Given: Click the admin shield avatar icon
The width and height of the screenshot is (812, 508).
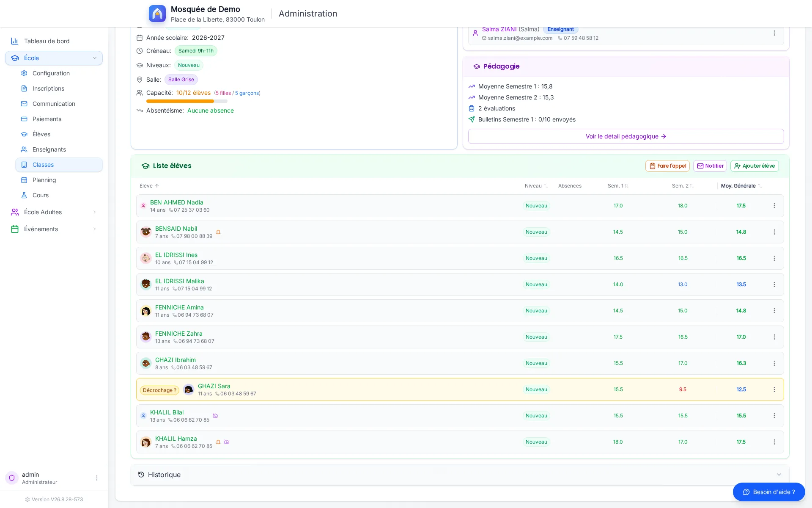Looking at the screenshot, I should tap(12, 478).
